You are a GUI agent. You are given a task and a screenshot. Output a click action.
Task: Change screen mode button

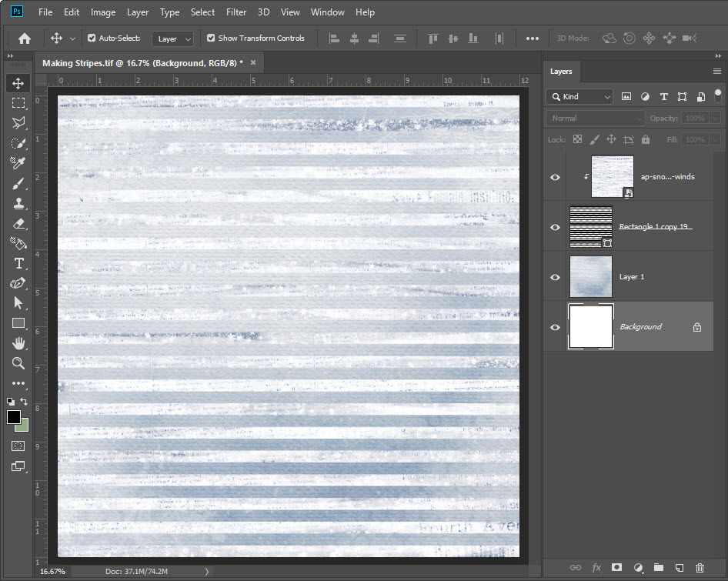[x=18, y=466]
